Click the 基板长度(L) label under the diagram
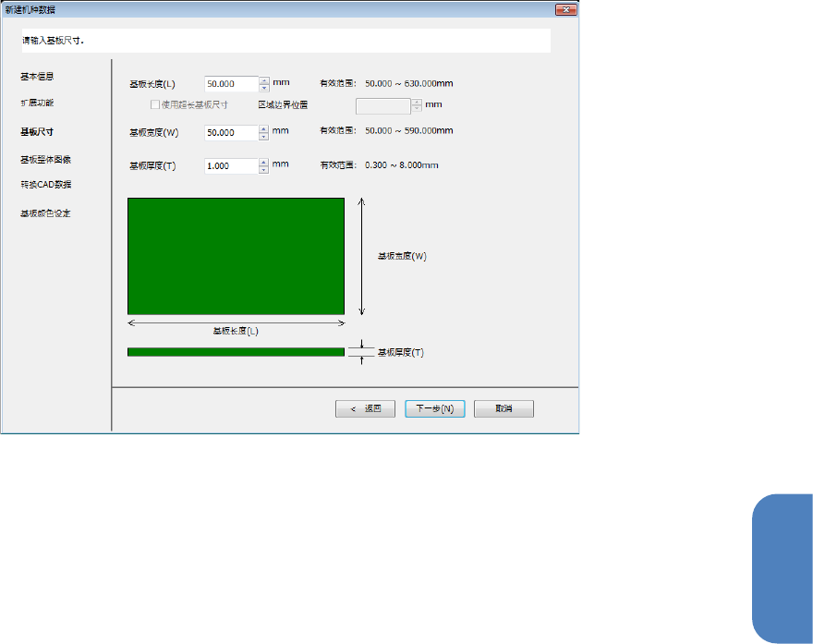This screenshot has width=813, height=644. click(236, 331)
